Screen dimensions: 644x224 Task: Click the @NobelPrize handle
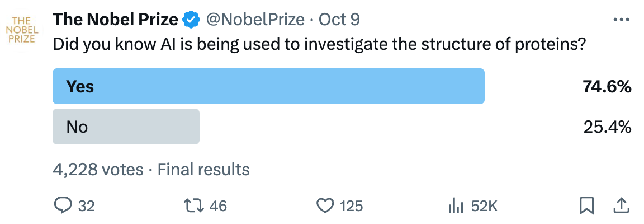255,20
